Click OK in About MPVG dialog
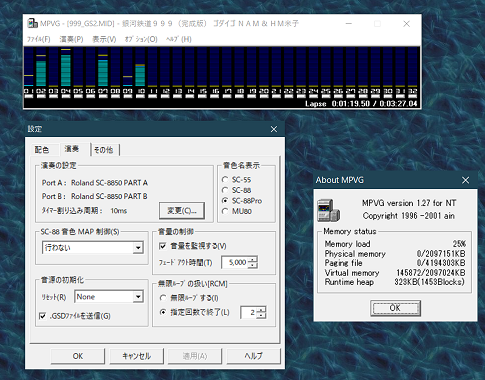The width and height of the screenshot is (485, 380). (395, 308)
